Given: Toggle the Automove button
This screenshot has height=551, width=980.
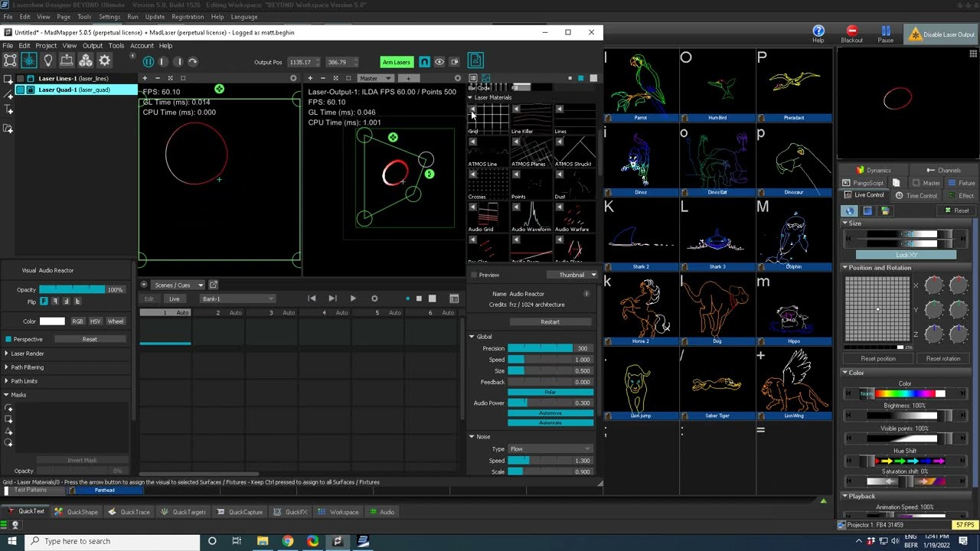Looking at the screenshot, I should click(550, 413).
